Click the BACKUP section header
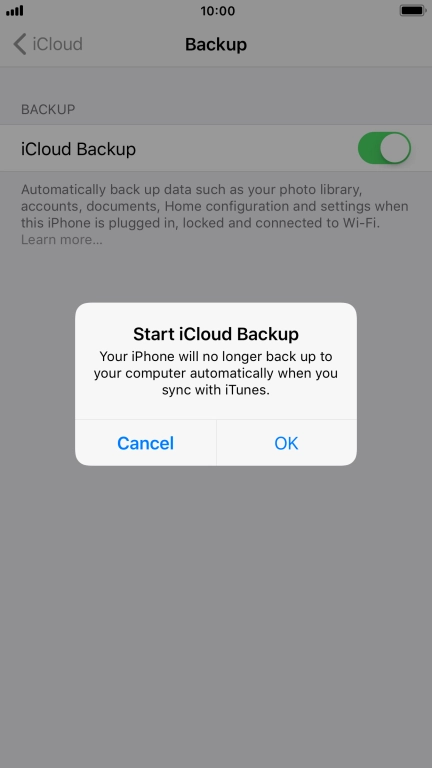The width and height of the screenshot is (432, 768). pos(48,109)
